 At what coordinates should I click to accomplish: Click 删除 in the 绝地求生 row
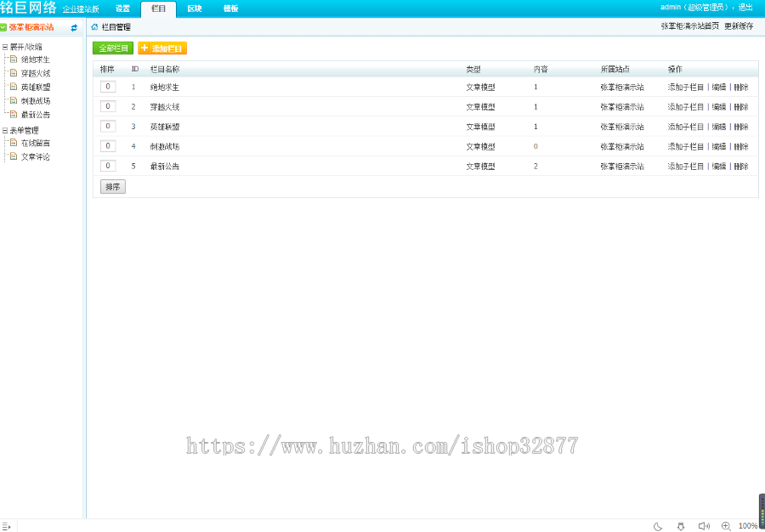pos(741,88)
